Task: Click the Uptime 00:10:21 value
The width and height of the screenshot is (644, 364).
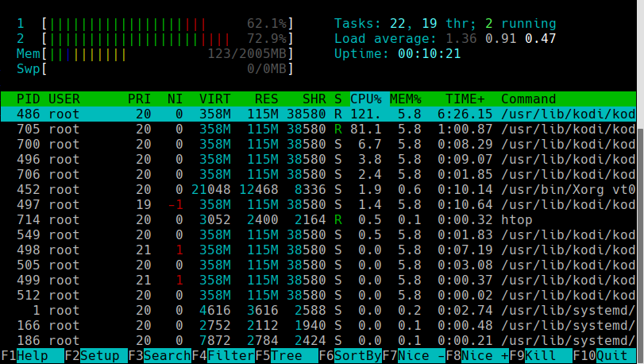Action: point(429,54)
